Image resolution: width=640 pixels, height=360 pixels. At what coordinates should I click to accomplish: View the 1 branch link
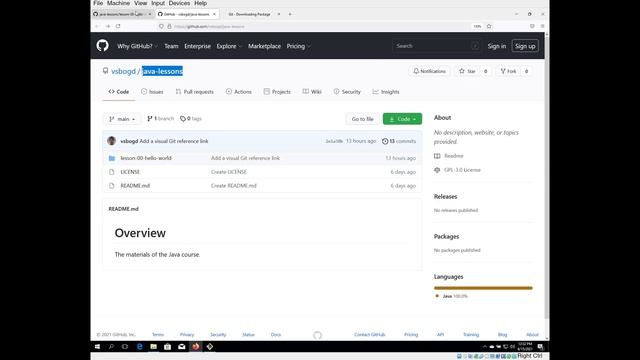point(160,119)
